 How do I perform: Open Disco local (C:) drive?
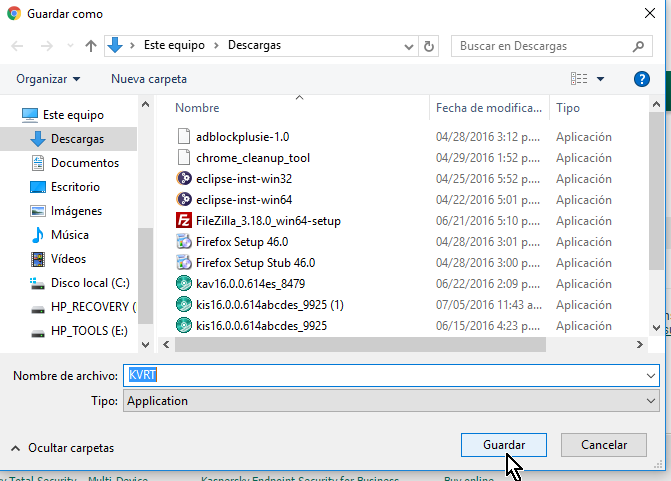coord(80,283)
